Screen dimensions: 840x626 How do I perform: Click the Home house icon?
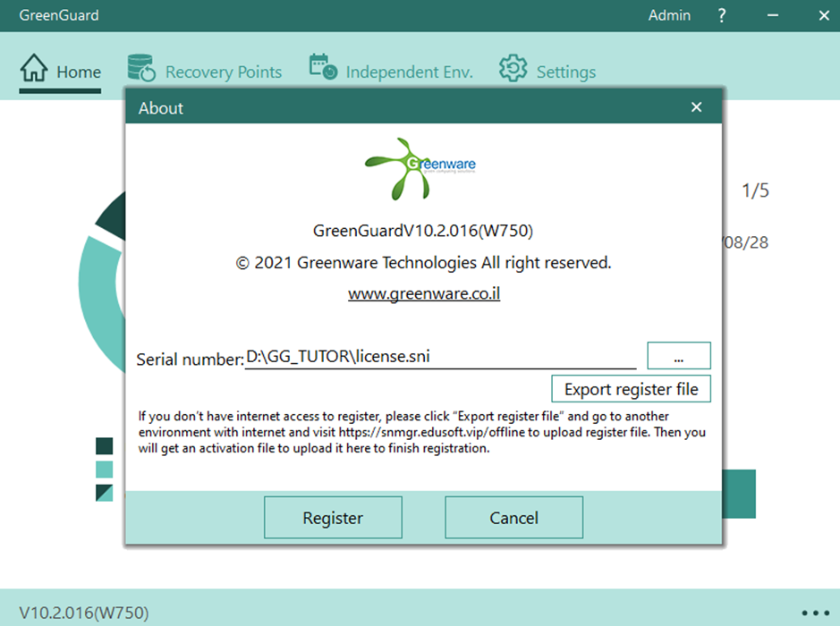(x=33, y=69)
